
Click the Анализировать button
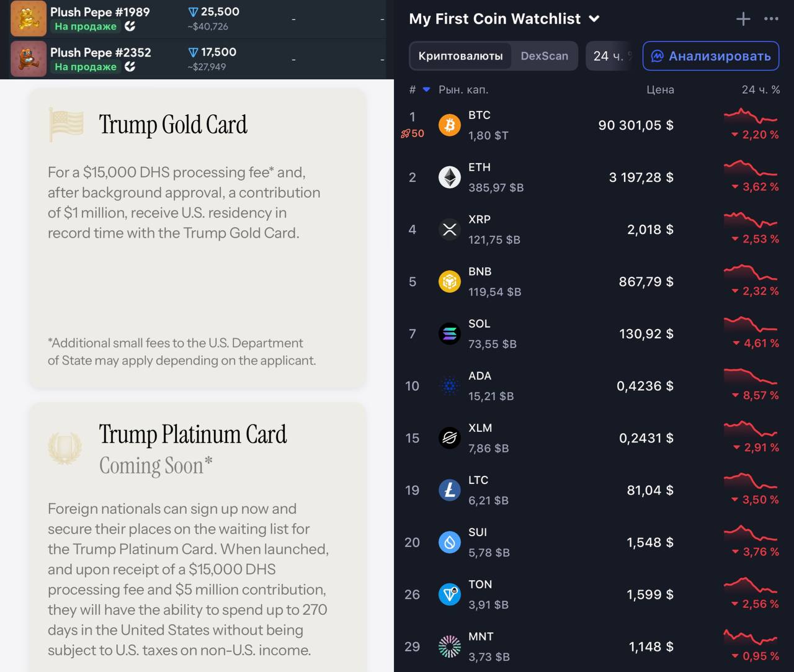[x=710, y=56]
